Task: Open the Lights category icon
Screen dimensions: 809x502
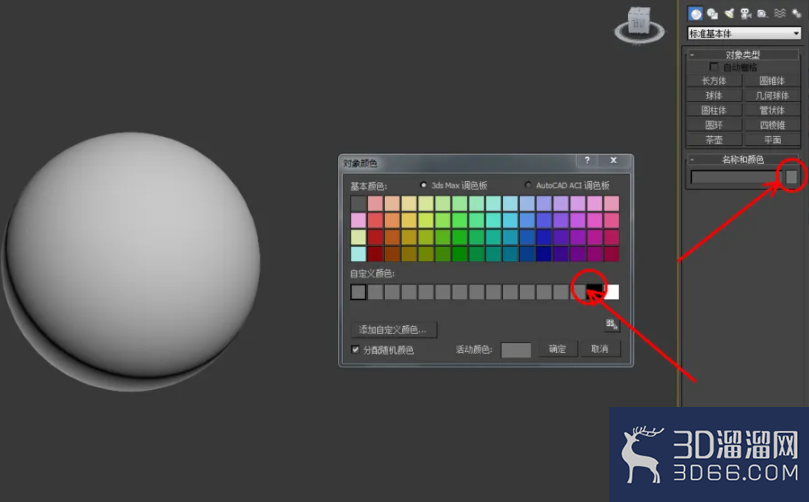Action: click(729, 14)
